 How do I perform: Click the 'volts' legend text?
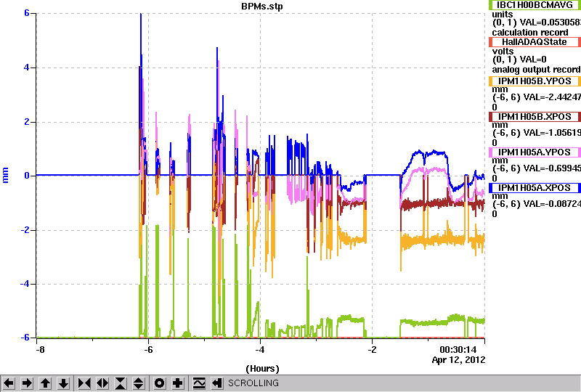pyautogui.click(x=503, y=51)
